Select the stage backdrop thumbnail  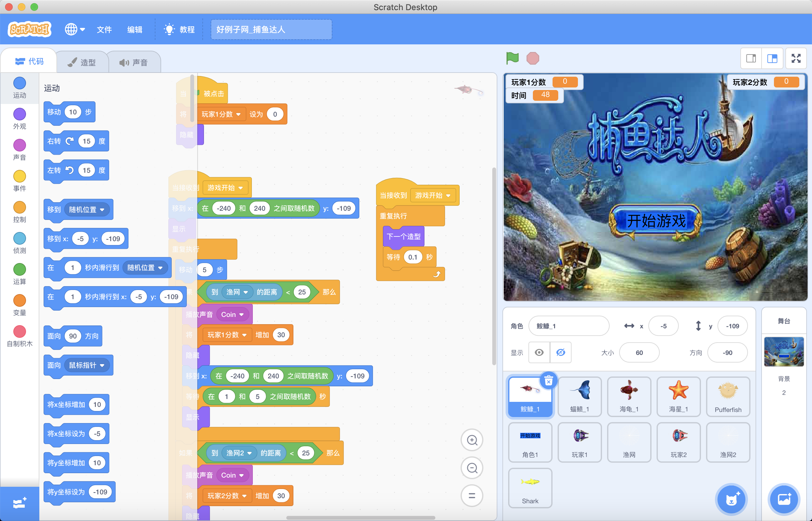click(784, 352)
